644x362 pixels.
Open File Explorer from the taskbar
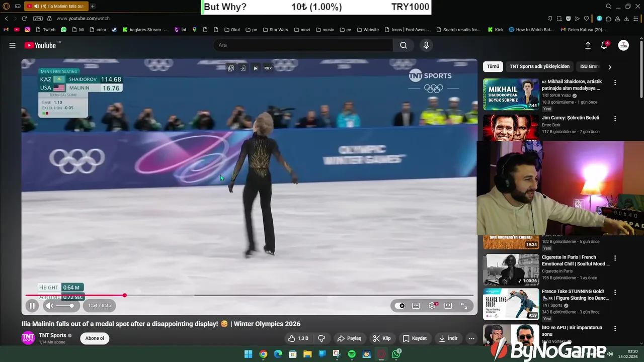307,354
